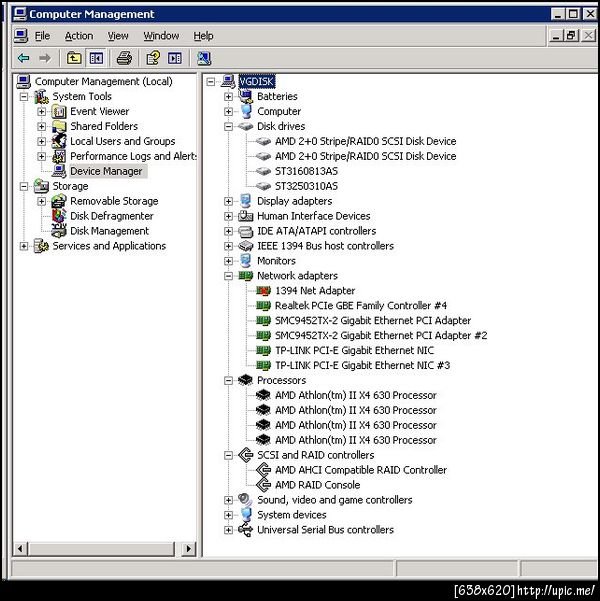600x601 pixels.
Task: Select Computer Management (Local) root
Action: [104, 82]
